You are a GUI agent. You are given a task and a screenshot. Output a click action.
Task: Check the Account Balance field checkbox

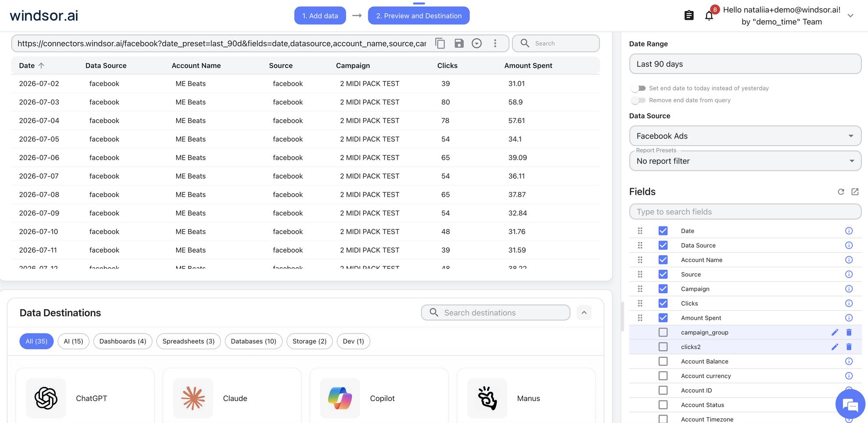coord(663,361)
